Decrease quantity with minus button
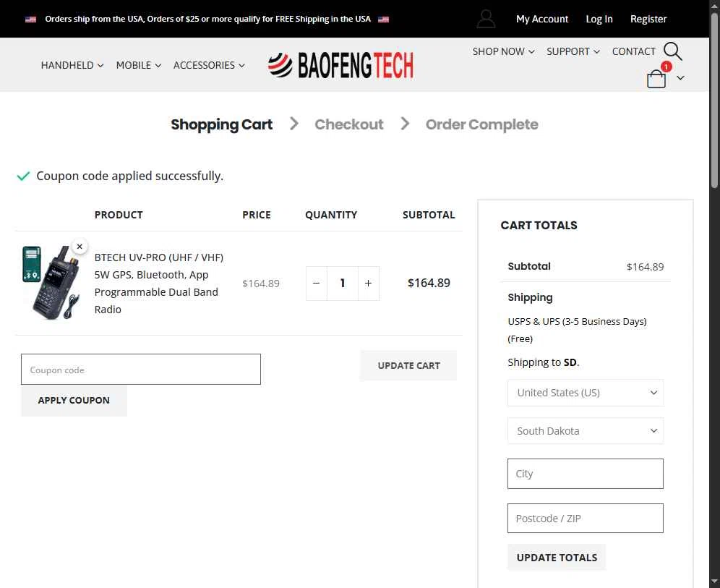Image resolution: width=720 pixels, height=588 pixels. tap(317, 284)
